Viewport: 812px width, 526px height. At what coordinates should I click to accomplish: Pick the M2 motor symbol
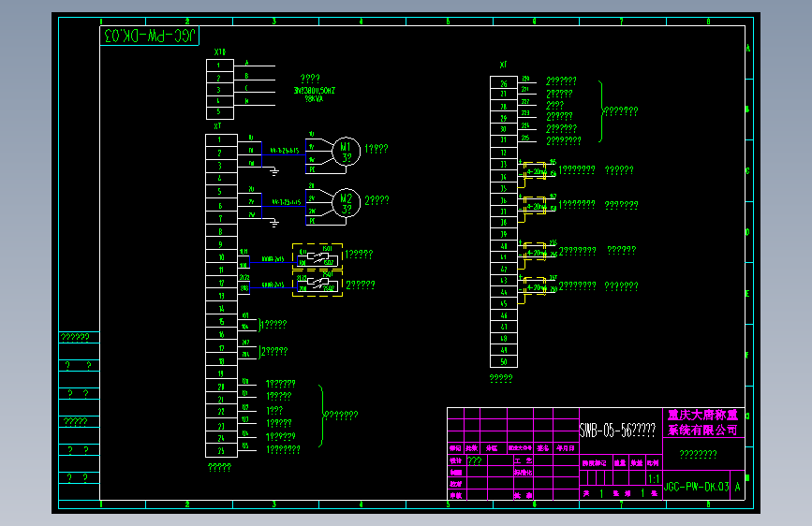[x=346, y=203]
